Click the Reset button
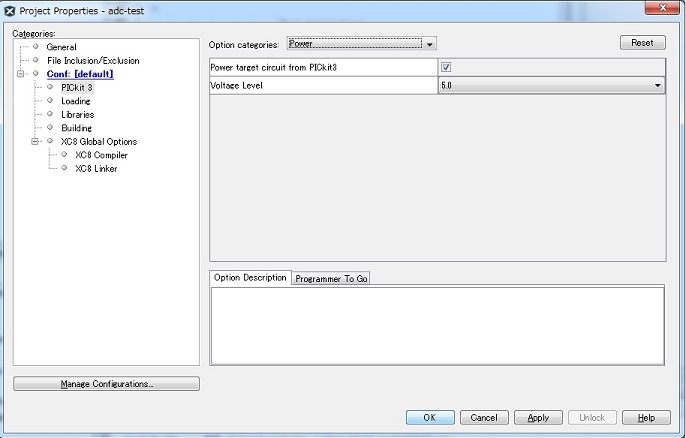Screen dimensions: 686x438 point(642,42)
